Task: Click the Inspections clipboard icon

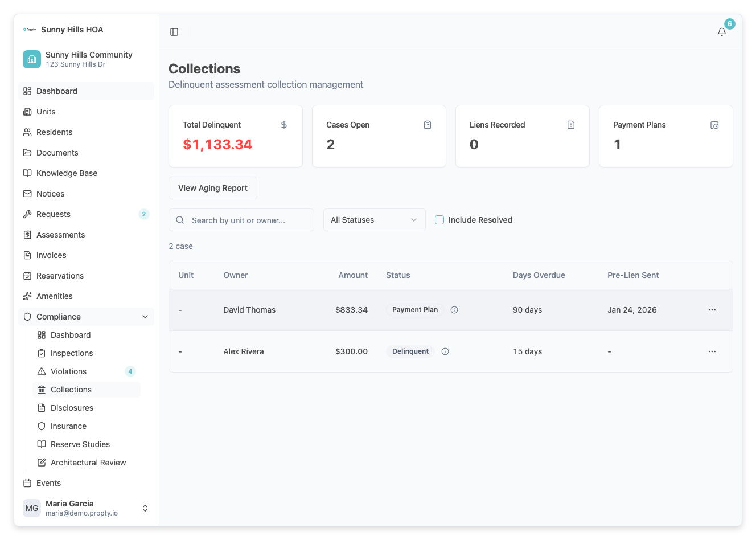Action: (x=42, y=353)
